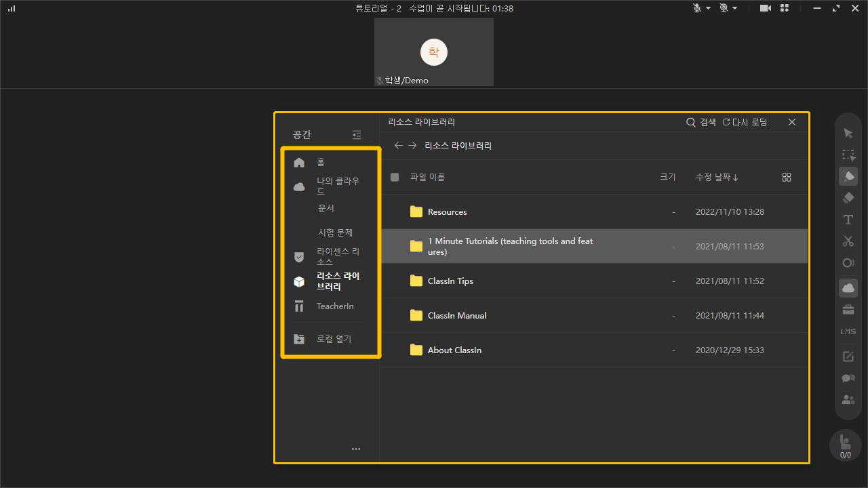Screen dimensions: 868x488
Task: Select the pen drawing tool
Action: [x=848, y=176]
